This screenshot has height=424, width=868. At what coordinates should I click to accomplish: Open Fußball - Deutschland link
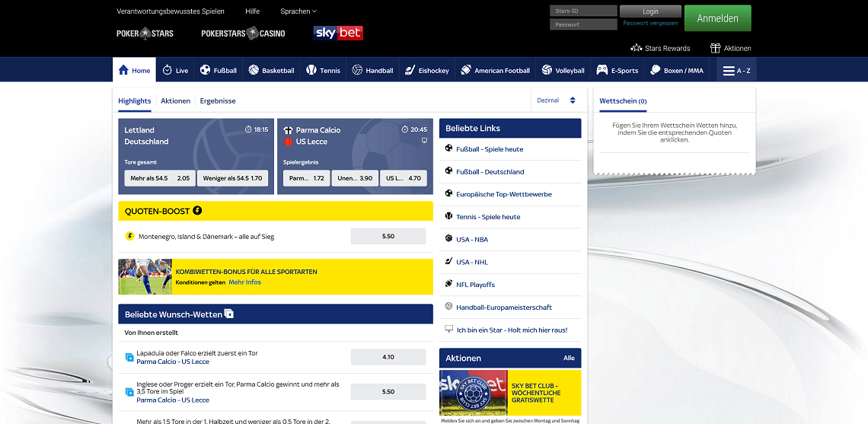(x=490, y=172)
